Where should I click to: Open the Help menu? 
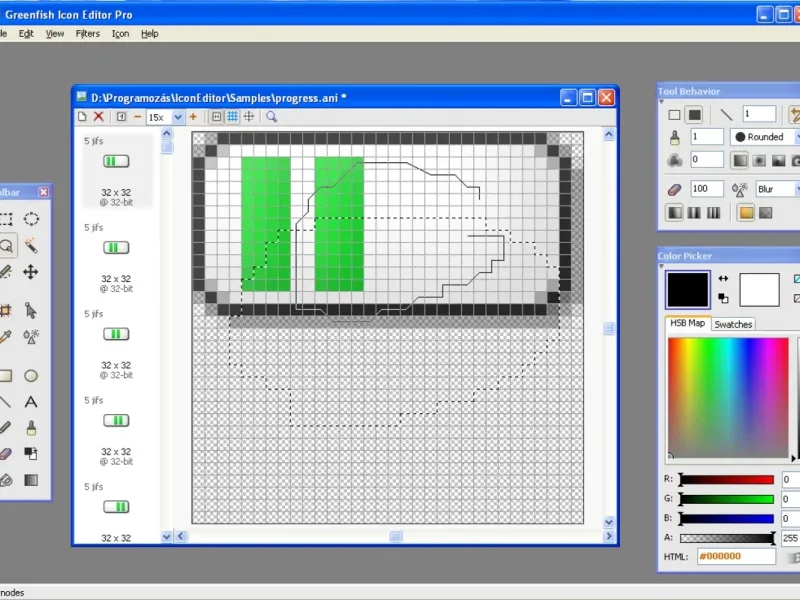tap(149, 34)
